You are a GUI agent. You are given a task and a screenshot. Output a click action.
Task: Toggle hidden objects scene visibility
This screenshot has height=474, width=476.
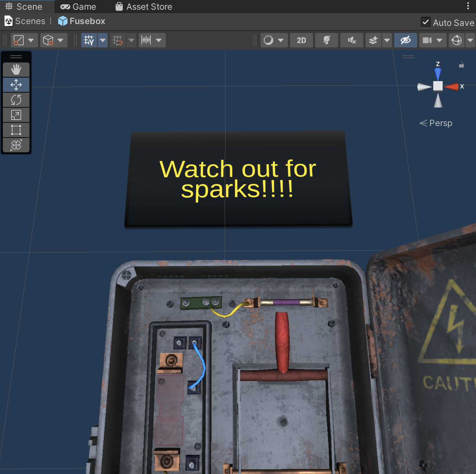click(x=405, y=40)
